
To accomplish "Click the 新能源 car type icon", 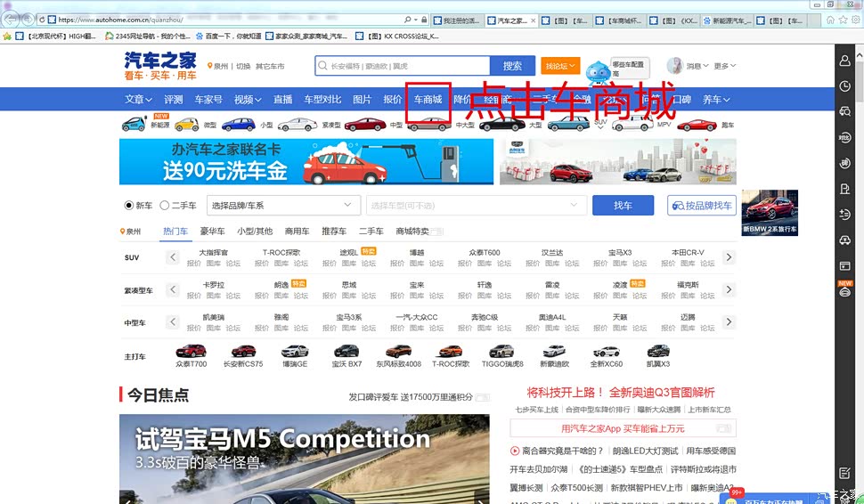I will tap(134, 124).
